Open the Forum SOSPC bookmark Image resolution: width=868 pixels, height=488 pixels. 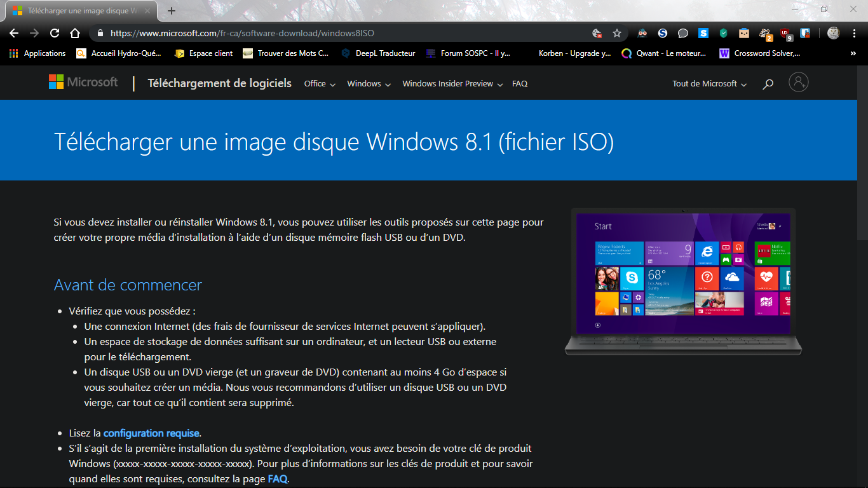coord(468,53)
